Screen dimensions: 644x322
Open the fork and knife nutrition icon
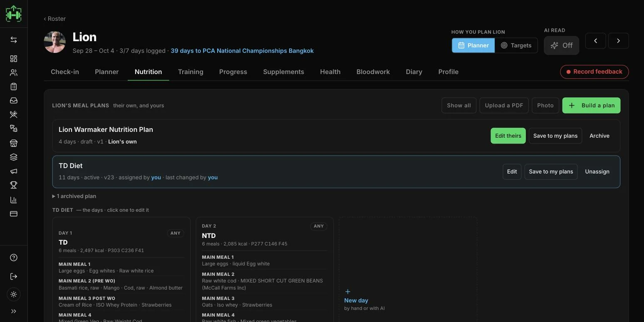[14, 114]
